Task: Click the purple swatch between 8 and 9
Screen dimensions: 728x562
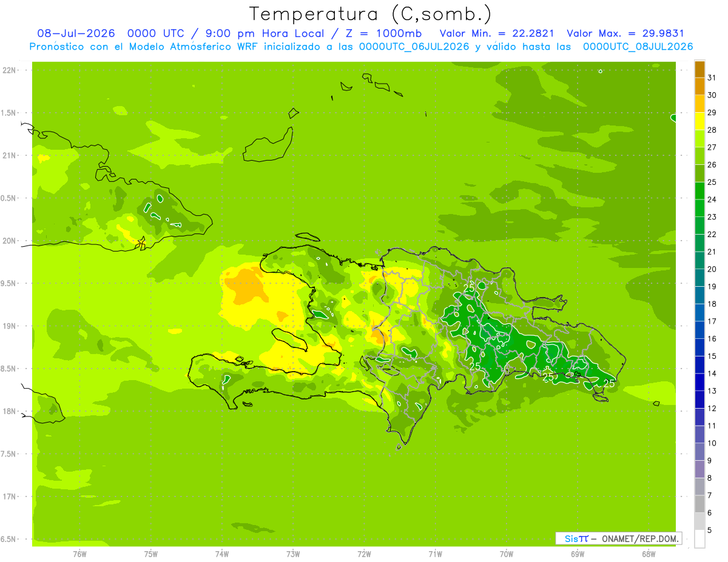Action: (x=699, y=470)
